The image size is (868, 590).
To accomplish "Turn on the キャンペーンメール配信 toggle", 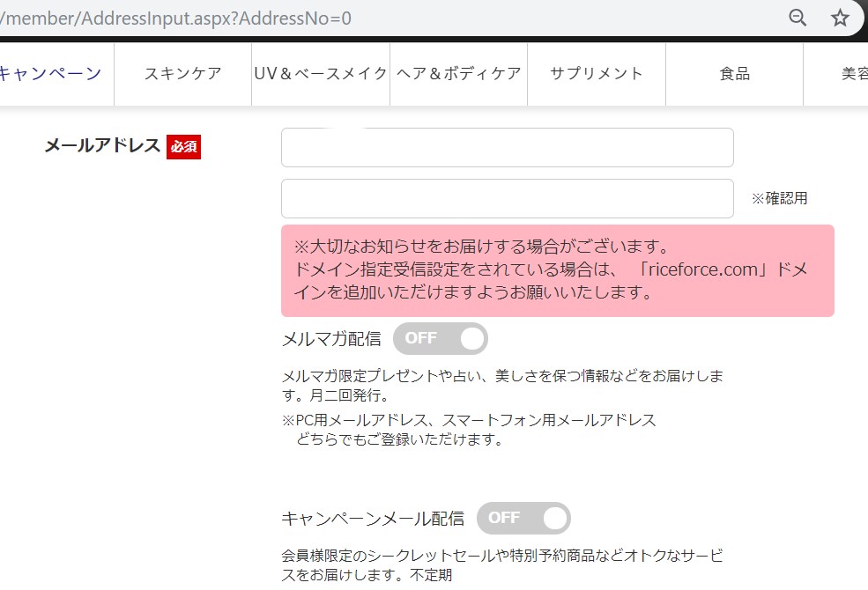I will click(x=523, y=519).
